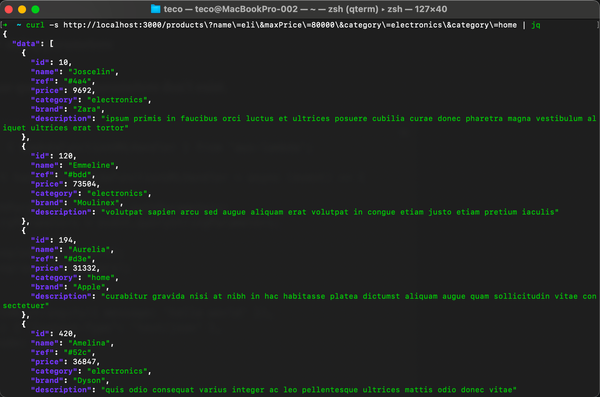Screen dimensions: 600x397
Task: Click the localhost URL in the command
Action: point(290,25)
